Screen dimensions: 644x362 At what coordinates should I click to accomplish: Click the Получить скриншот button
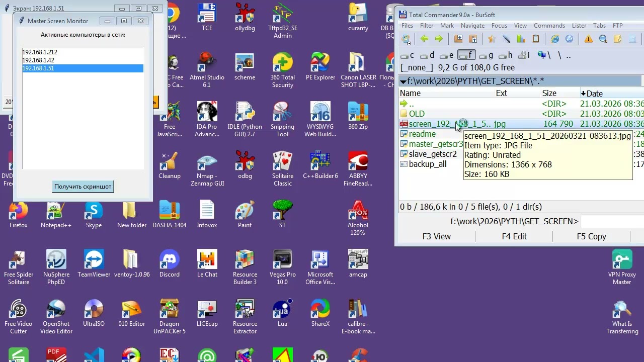click(83, 187)
